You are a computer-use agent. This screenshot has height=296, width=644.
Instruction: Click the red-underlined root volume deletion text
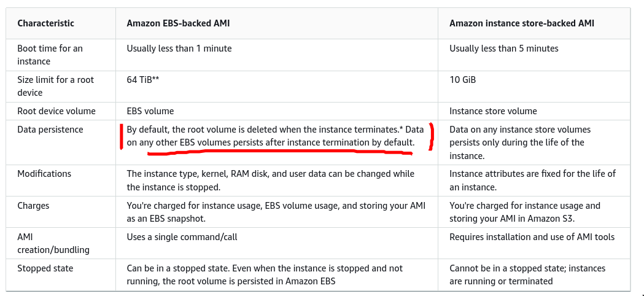tap(274, 136)
